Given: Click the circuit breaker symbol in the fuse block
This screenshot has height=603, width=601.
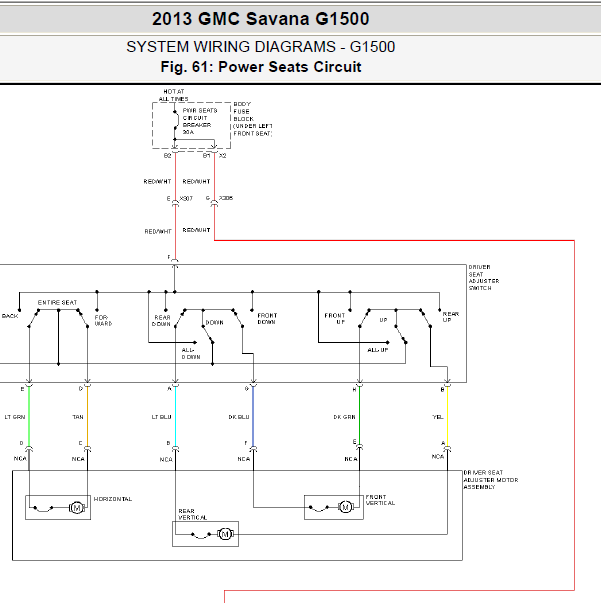Looking at the screenshot, I should (176, 120).
